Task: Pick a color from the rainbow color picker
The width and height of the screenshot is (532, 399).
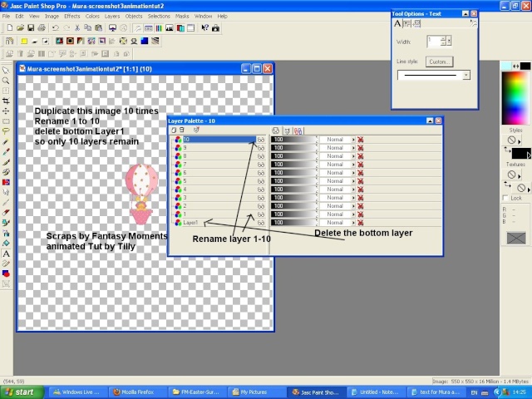Action: (515, 98)
